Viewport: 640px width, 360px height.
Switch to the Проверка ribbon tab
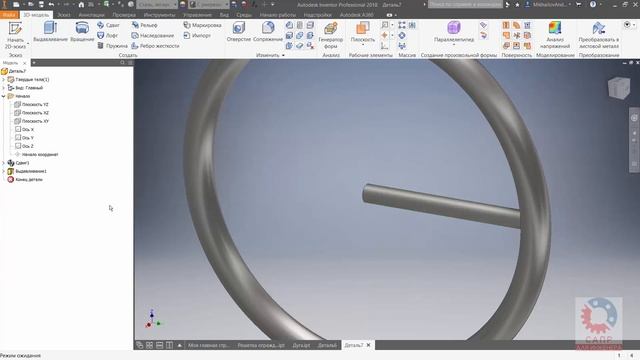(124, 15)
